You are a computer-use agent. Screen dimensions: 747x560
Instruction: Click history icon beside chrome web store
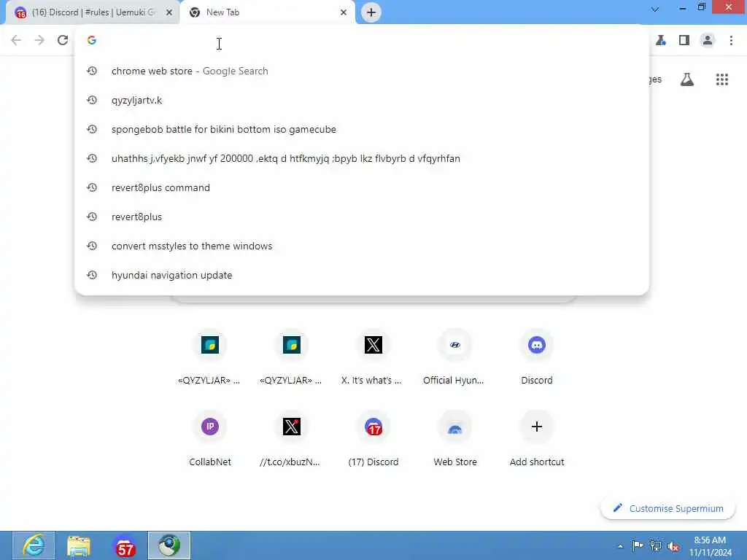pos(92,71)
